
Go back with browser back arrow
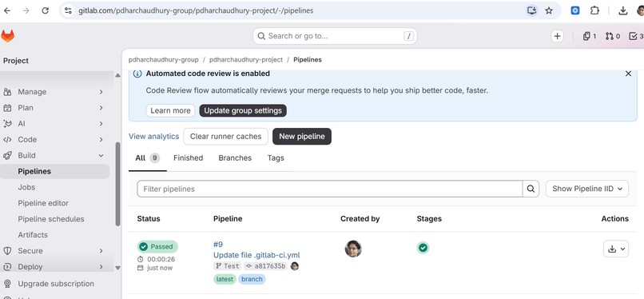[x=7, y=10]
